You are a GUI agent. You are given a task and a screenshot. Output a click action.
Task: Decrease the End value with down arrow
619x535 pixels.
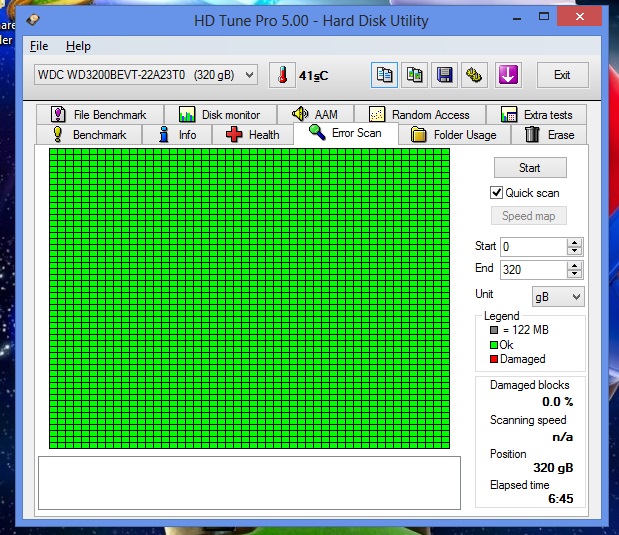574,273
